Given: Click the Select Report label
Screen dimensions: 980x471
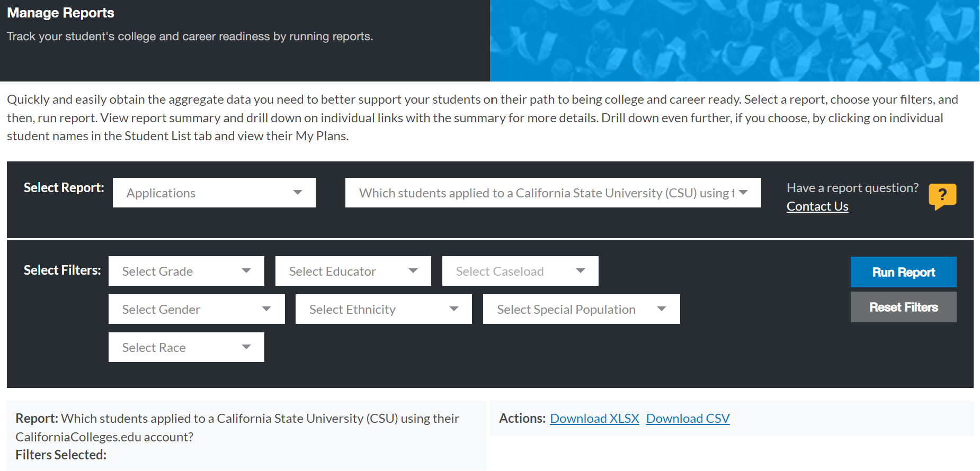Looking at the screenshot, I should 64,188.
